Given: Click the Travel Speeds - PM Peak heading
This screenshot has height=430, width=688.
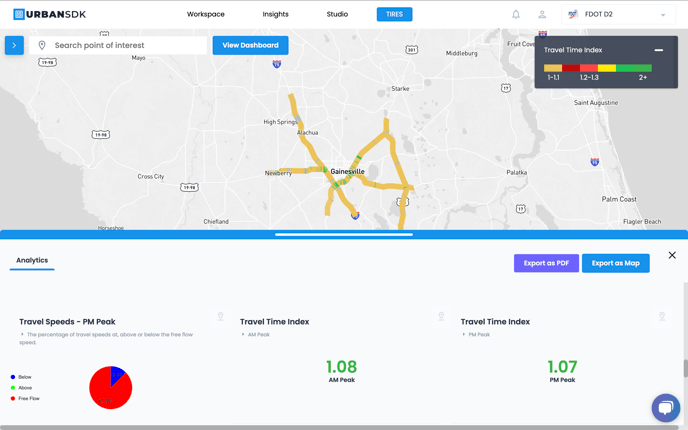Looking at the screenshot, I should coord(67,322).
